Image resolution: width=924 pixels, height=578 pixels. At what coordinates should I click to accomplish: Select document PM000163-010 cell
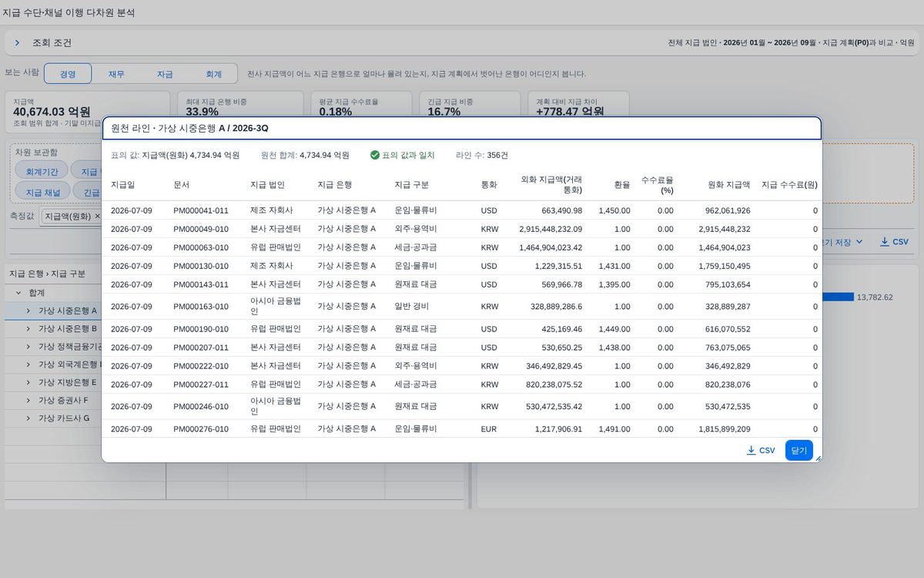(201, 307)
